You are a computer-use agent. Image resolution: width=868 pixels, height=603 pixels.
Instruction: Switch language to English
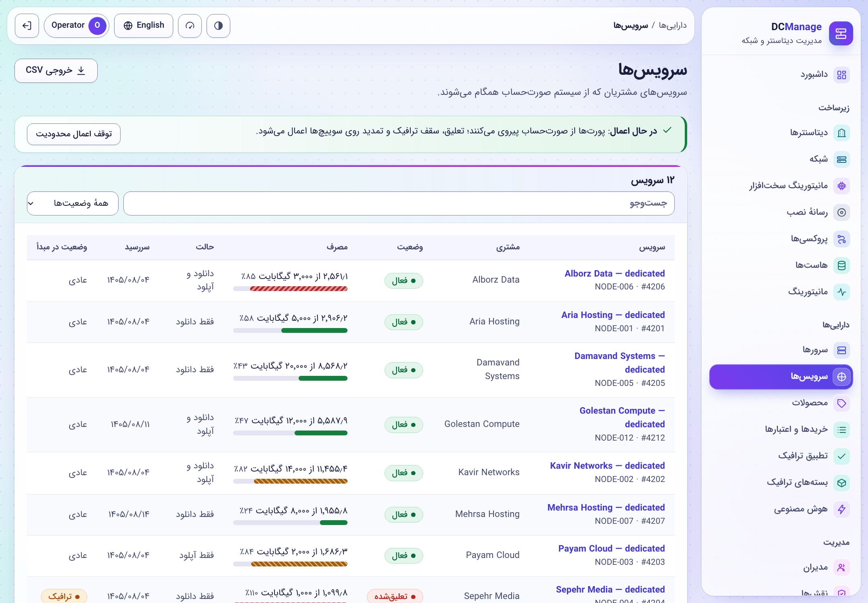click(143, 26)
